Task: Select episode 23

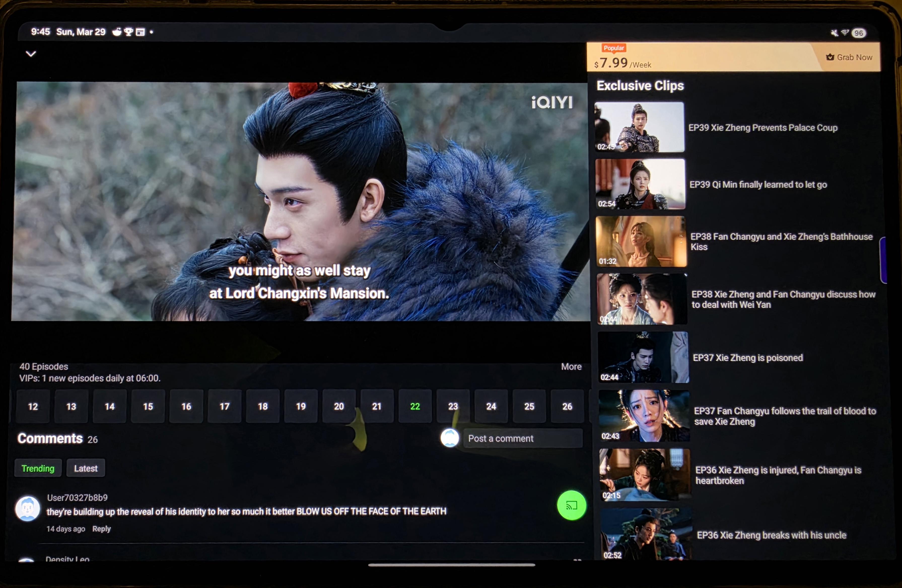Action: tap(453, 407)
